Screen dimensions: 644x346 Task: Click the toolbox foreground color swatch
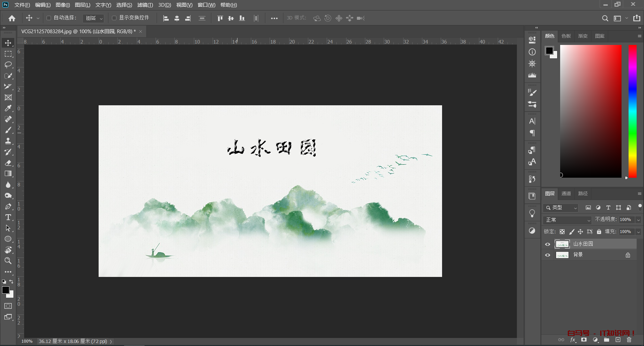coord(6,290)
